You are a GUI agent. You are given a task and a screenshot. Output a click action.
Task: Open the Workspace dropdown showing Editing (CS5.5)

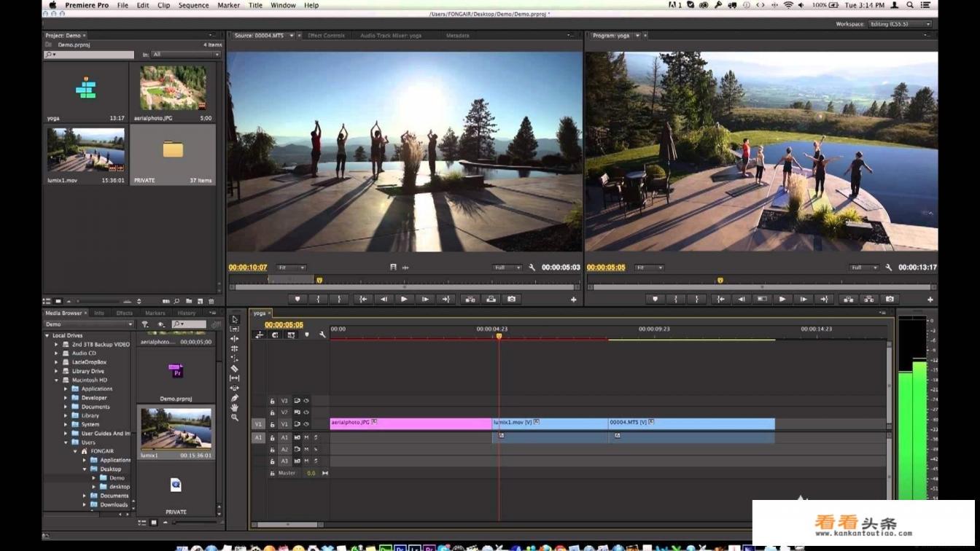[x=900, y=24]
